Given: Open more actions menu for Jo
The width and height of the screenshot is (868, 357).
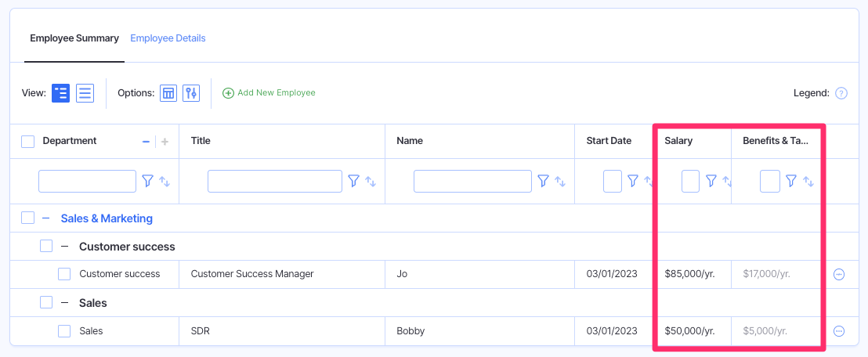Looking at the screenshot, I should (x=839, y=274).
